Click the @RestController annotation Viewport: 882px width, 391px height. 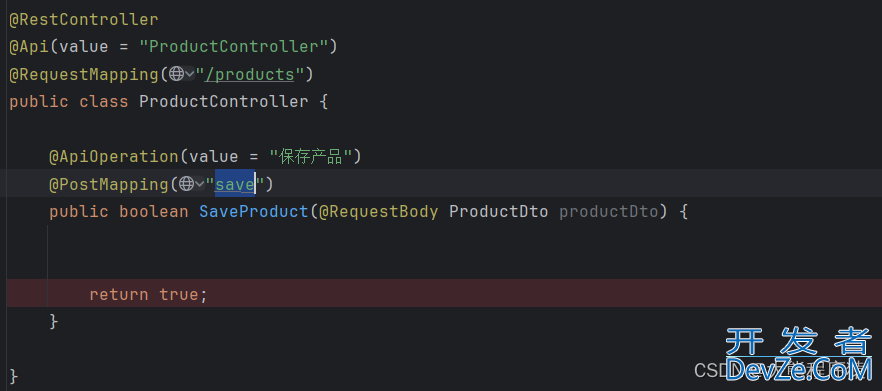pyautogui.click(x=84, y=20)
